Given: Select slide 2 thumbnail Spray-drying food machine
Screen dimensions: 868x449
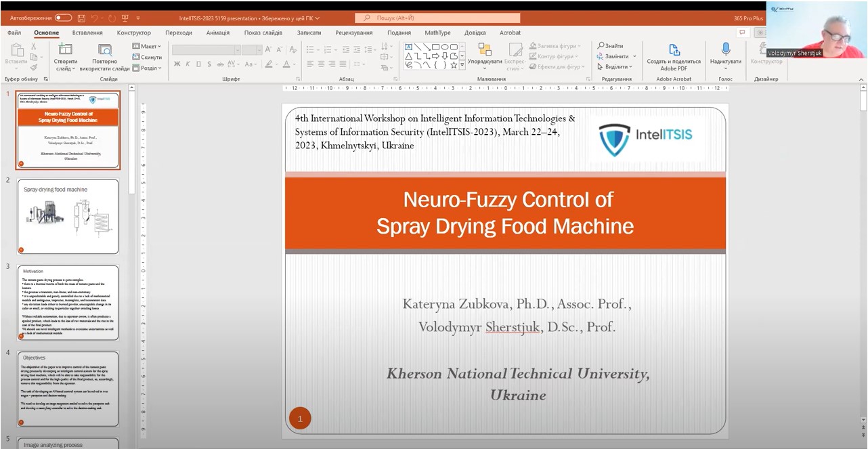Looking at the screenshot, I should tap(68, 217).
